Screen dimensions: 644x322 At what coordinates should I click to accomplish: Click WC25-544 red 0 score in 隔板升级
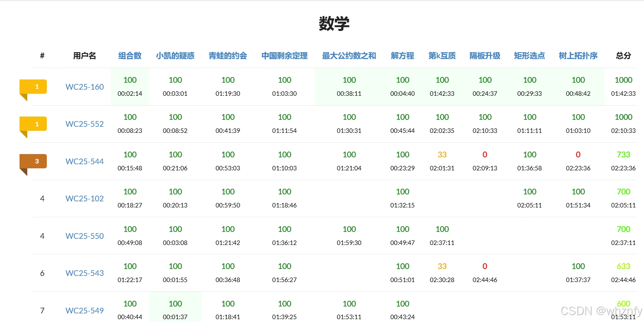coord(485,154)
